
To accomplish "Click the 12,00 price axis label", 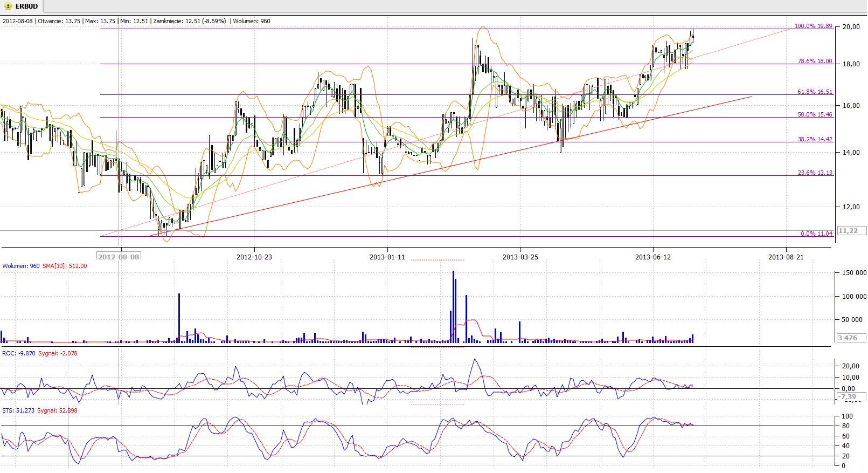I will coord(851,207).
